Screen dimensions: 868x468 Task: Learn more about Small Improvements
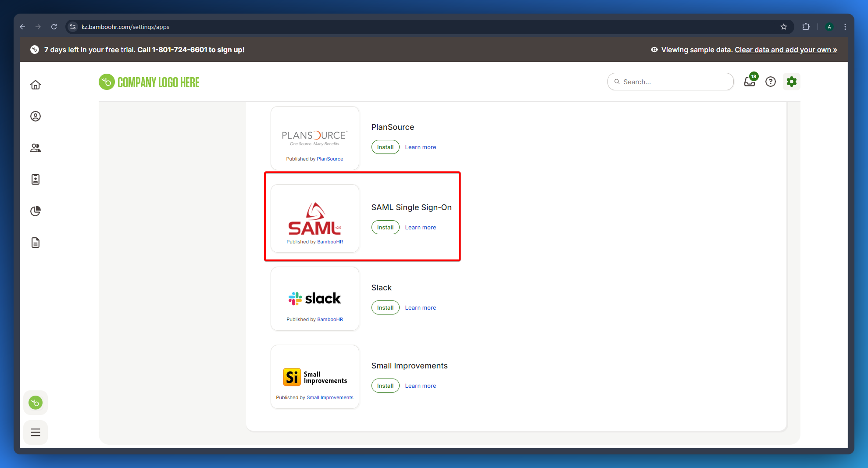coord(420,386)
